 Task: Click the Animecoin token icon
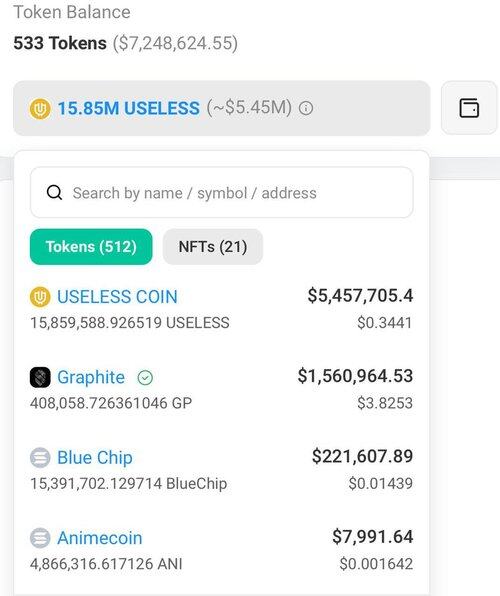coord(40,538)
